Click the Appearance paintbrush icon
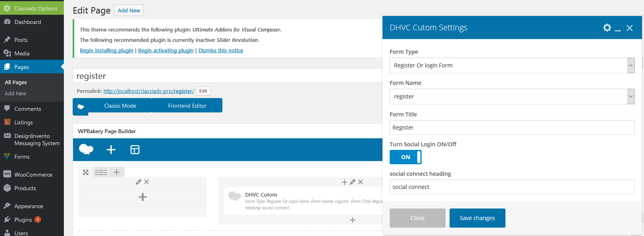This screenshot has width=644, height=236. click(7, 206)
